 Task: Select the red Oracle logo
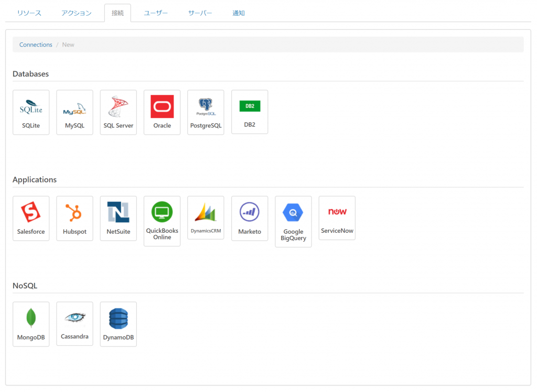162,106
